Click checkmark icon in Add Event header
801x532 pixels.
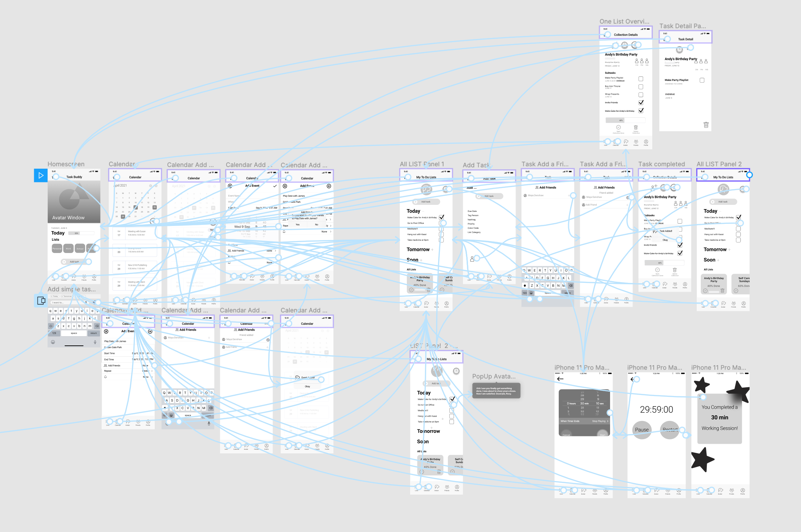pyautogui.click(x=275, y=186)
